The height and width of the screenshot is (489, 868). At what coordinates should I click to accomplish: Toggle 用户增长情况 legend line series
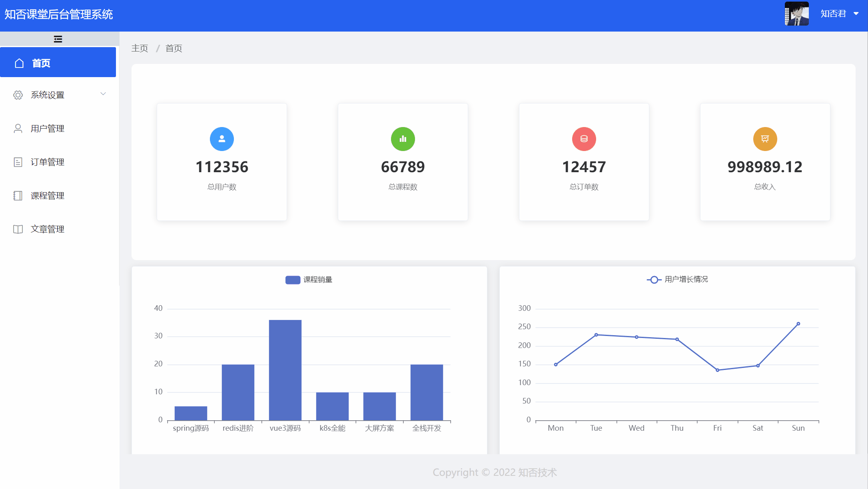coord(654,280)
